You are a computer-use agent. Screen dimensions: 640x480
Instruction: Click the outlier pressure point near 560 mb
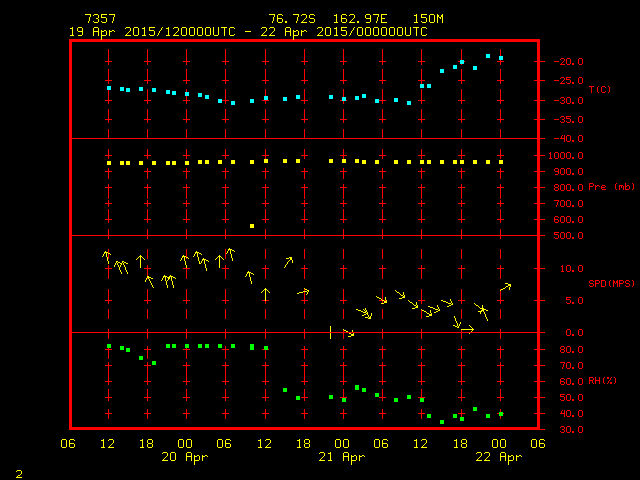click(x=252, y=226)
